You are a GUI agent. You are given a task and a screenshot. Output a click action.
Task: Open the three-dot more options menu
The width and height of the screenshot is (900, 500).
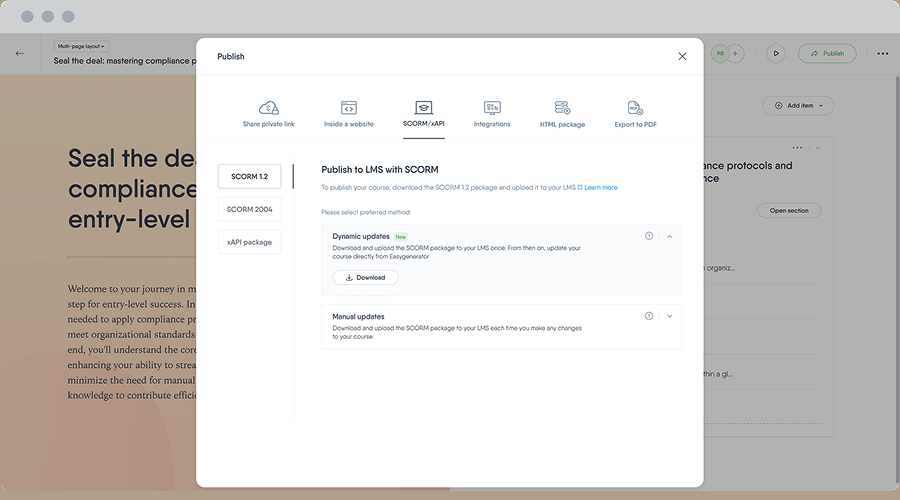882,53
